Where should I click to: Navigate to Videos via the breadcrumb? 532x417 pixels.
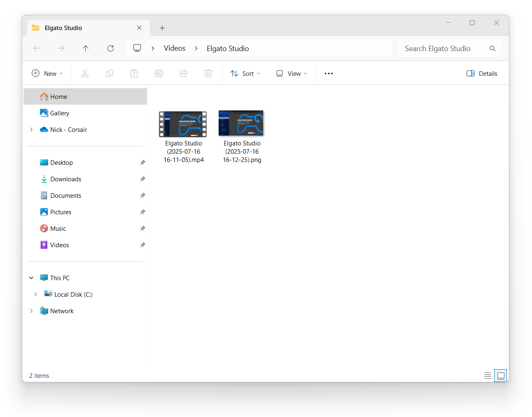(x=174, y=48)
